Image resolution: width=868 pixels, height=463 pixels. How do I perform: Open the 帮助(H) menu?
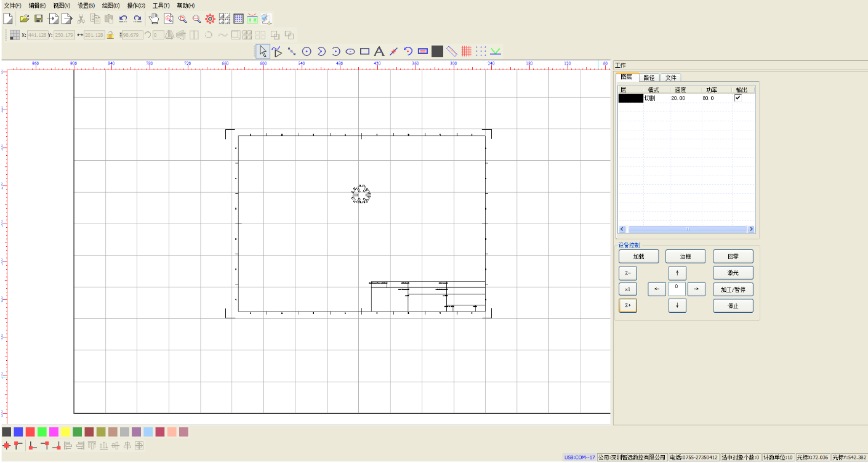tap(185, 5)
